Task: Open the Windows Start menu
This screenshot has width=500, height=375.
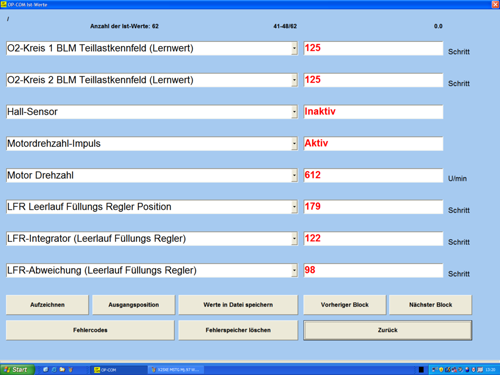Action: (x=17, y=370)
